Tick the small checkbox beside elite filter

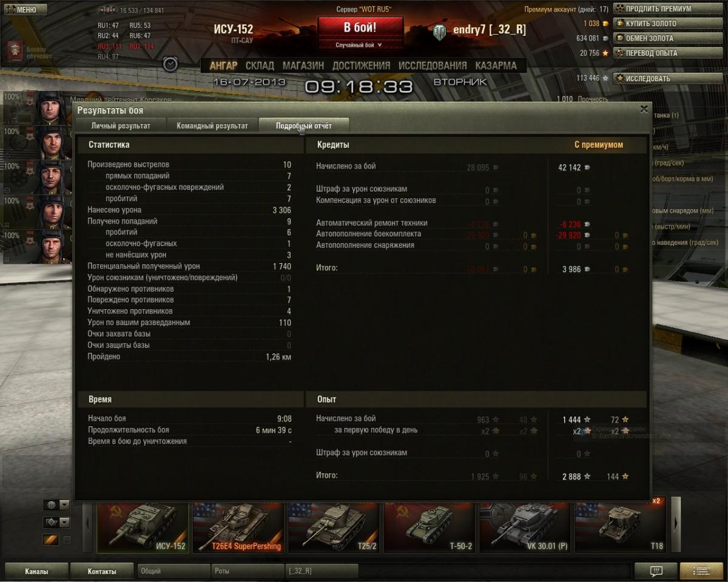click(x=67, y=540)
